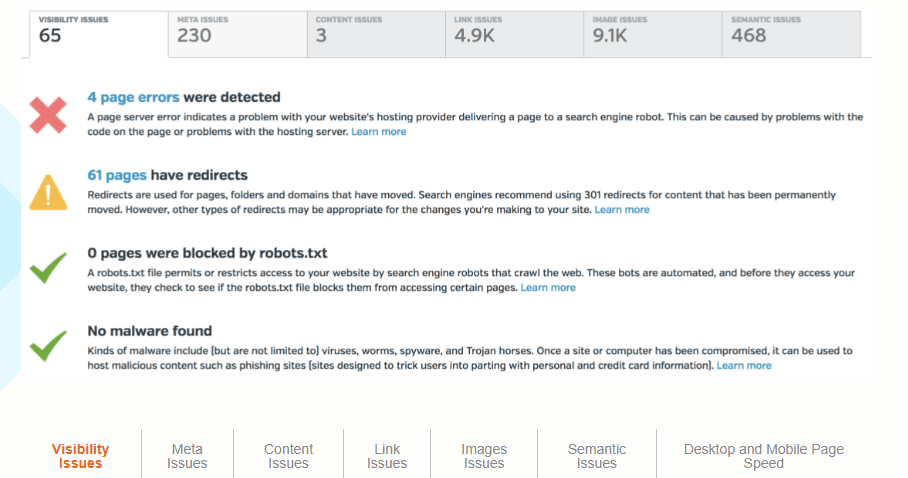The image size is (908, 478).
Task: Open the '61 pages' redirects link
Action: click(x=117, y=175)
